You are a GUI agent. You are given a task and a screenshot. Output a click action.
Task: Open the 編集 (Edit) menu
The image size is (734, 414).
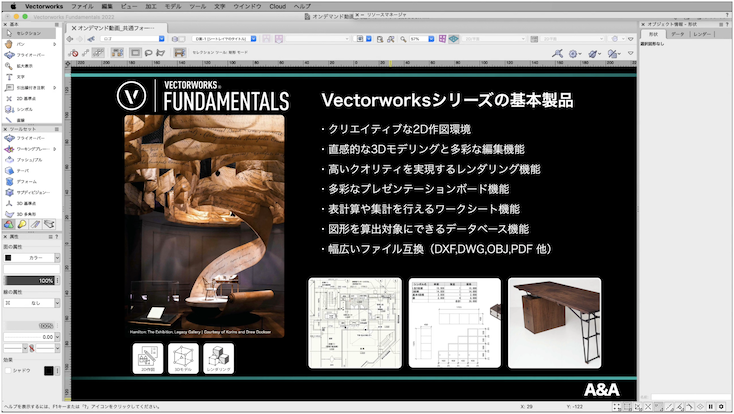[107, 7]
